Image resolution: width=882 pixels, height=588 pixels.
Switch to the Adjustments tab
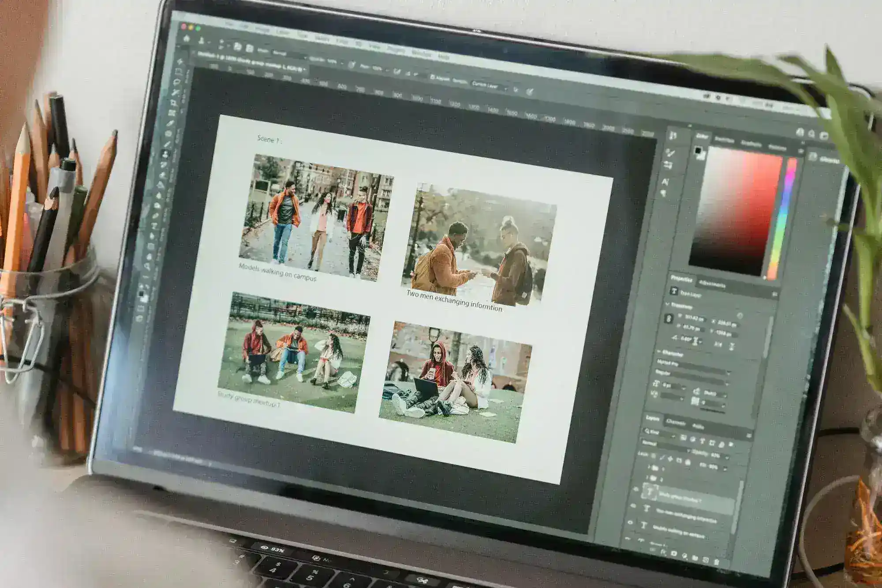(712, 285)
